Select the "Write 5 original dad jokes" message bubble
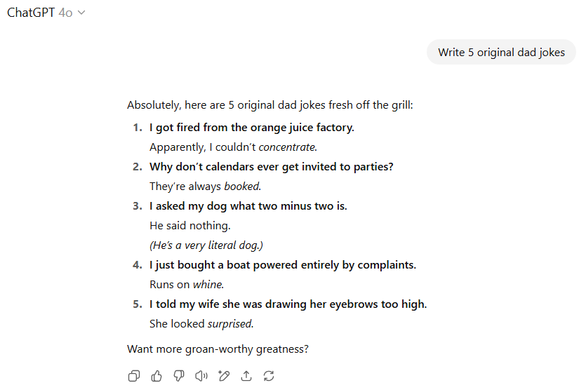 (501, 53)
